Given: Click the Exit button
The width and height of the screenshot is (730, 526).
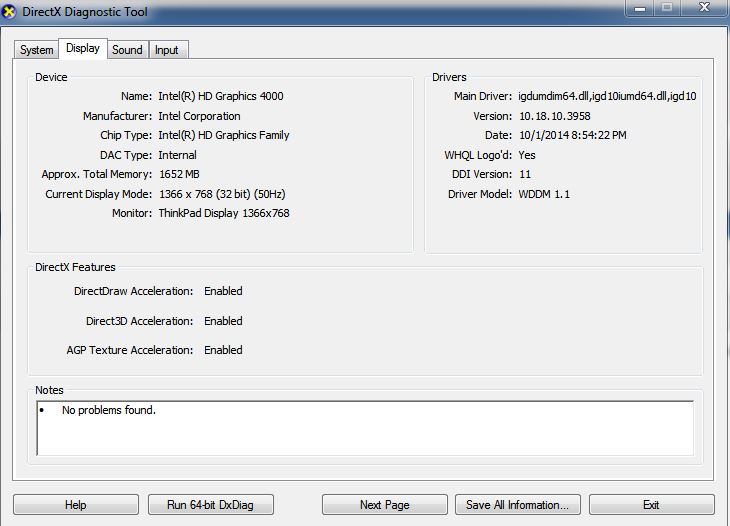Looking at the screenshot, I should pos(651,505).
